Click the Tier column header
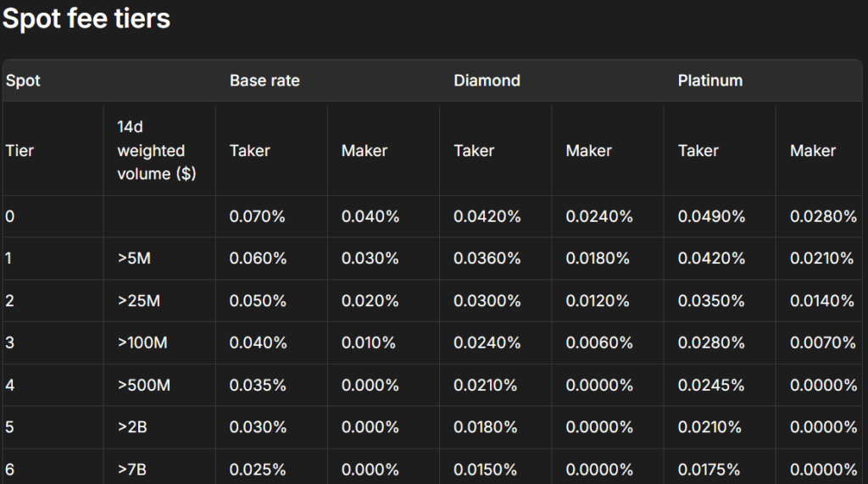 pos(20,151)
